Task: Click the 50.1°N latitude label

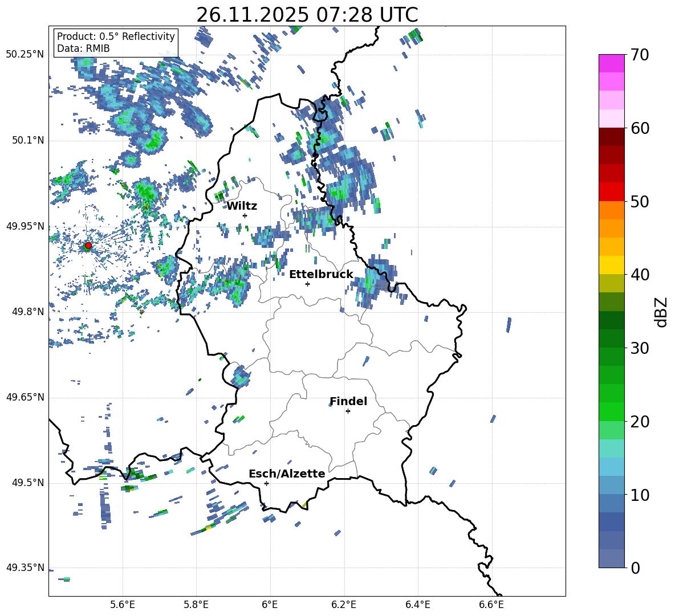Action: click(28, 140)
